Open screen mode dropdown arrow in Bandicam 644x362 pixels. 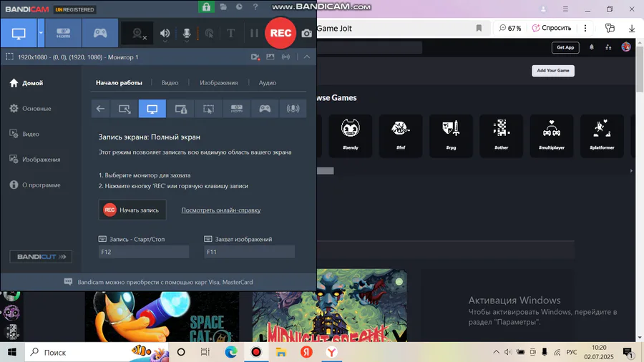click(41, 33)
